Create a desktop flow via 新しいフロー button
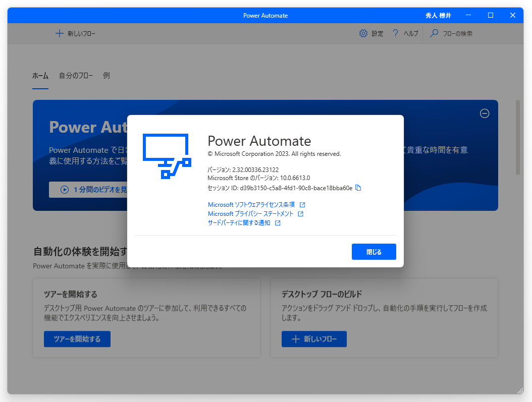Image resolution: width=532 pixels, height=402 pixels. pyautogui.click(x=314, y=338)
